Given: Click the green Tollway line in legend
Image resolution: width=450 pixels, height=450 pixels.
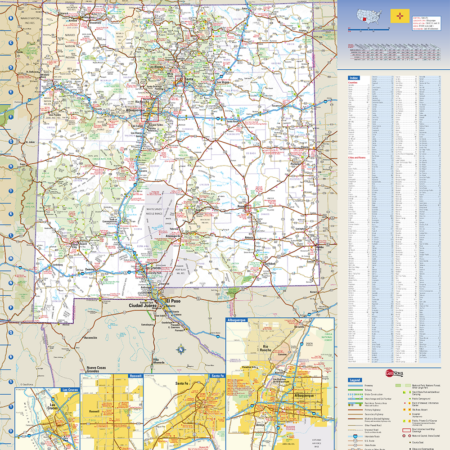Looking at the screenshot, I should pyautogui.click(x=355, y=390).
